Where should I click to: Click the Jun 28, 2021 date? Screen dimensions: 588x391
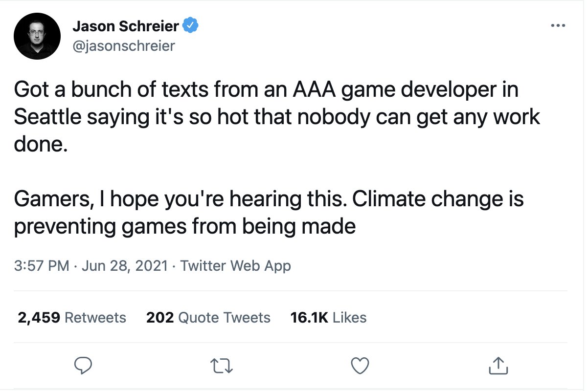coord(124,266)
